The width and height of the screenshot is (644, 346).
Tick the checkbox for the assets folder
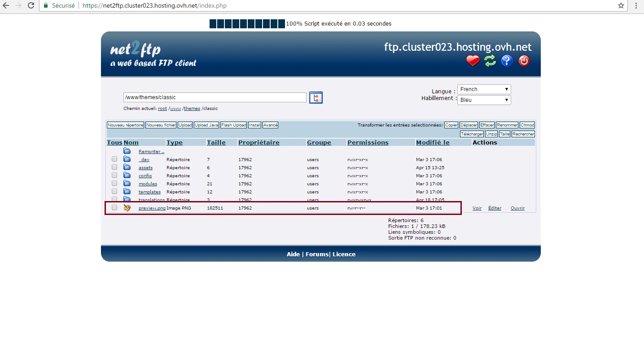[x=114, y=167]
